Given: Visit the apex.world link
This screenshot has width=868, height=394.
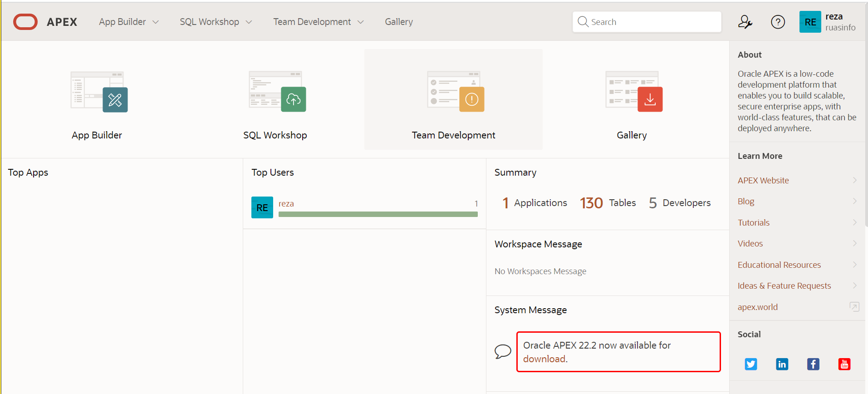Looking at the screenshot, I should pyautogui.click(x=758, y=307).
